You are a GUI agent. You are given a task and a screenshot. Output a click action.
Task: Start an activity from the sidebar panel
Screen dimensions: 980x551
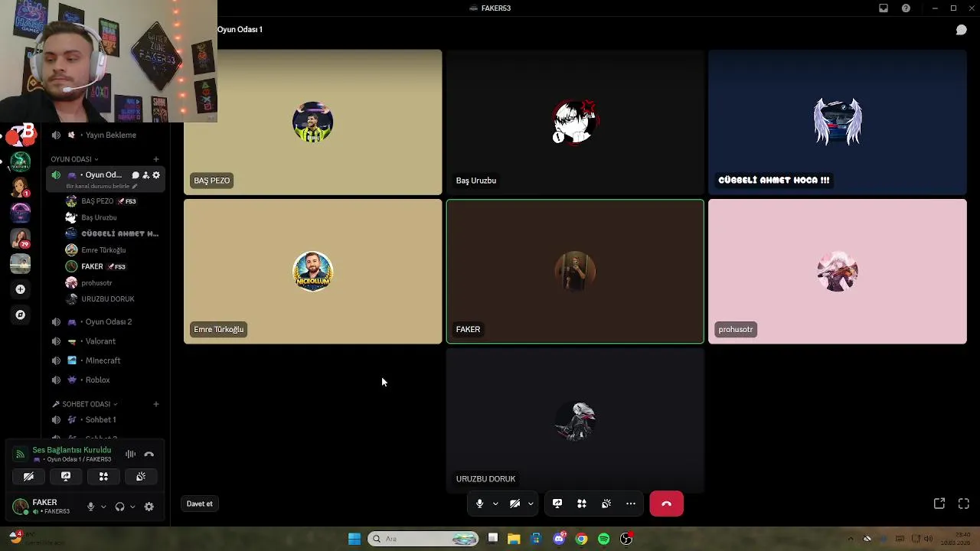[103, 477]
